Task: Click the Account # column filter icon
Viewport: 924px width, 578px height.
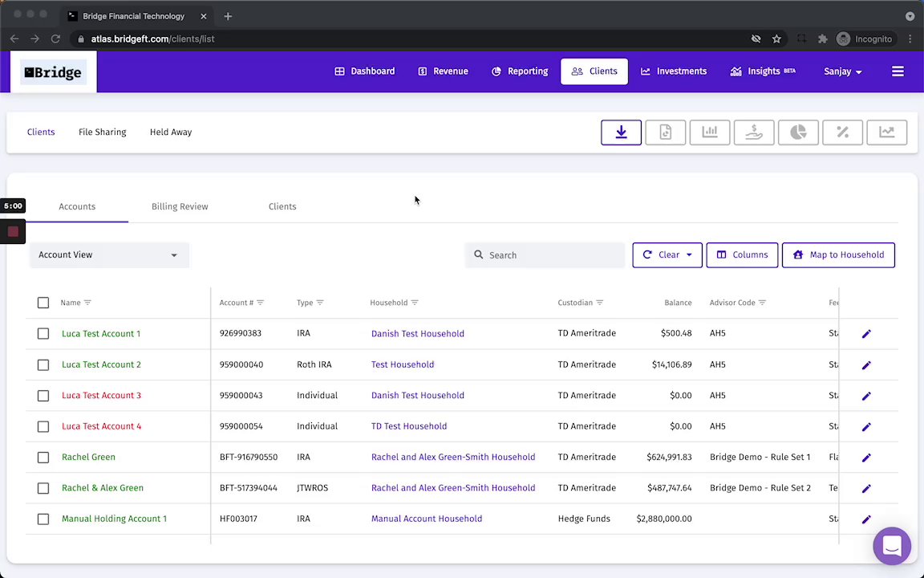Action: tap(260, 303)
